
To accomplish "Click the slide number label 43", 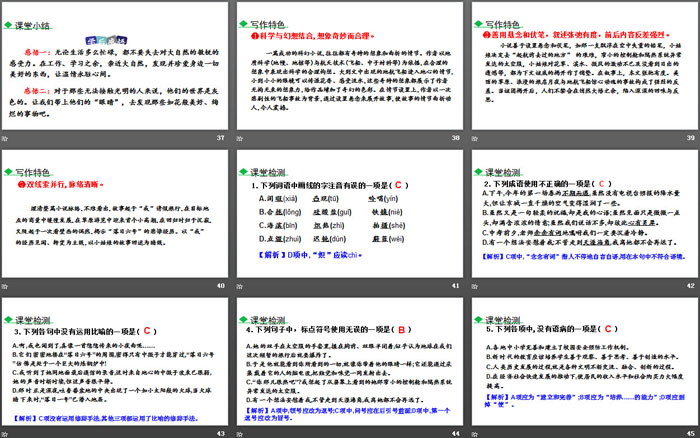I will coord(221,434).
